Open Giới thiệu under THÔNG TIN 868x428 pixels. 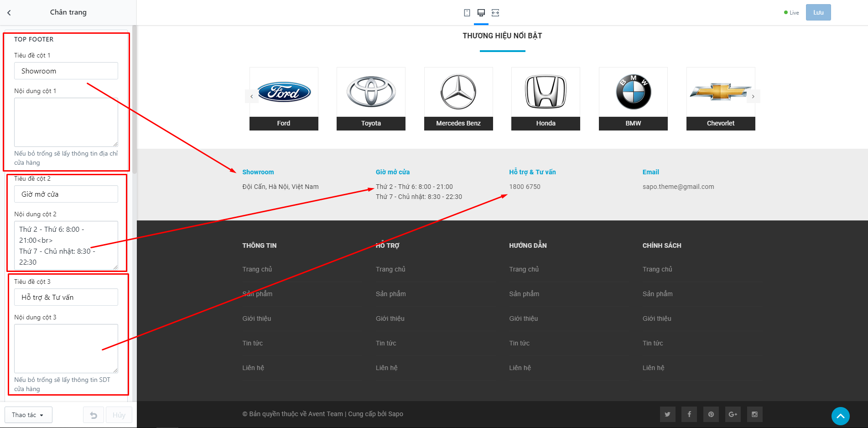[x=257, y=318]
